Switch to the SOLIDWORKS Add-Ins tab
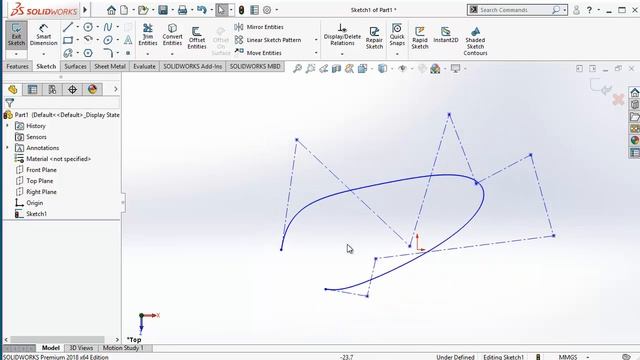The height and width of the screenshot is (360, 640). 193,66
